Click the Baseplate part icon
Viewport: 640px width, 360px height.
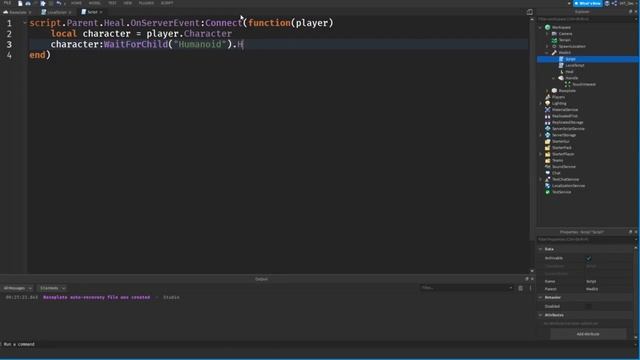(554, 91)
